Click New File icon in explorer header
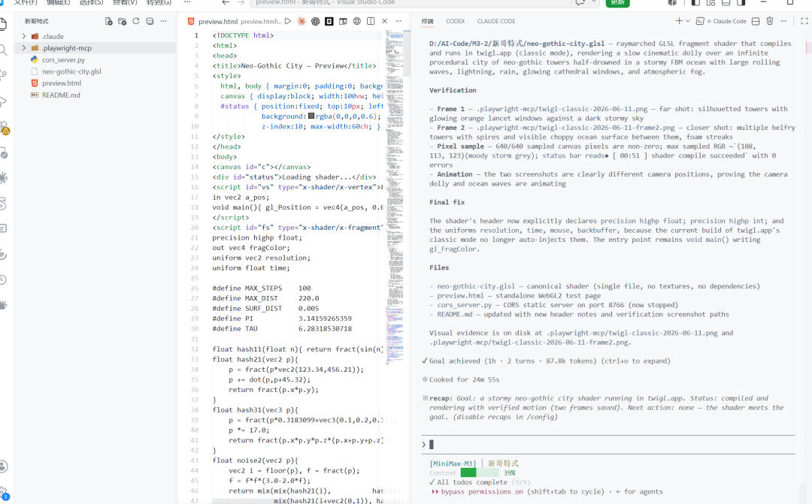Image resolution: width=812 pixels, height=504 pixels. pos(109,21)
